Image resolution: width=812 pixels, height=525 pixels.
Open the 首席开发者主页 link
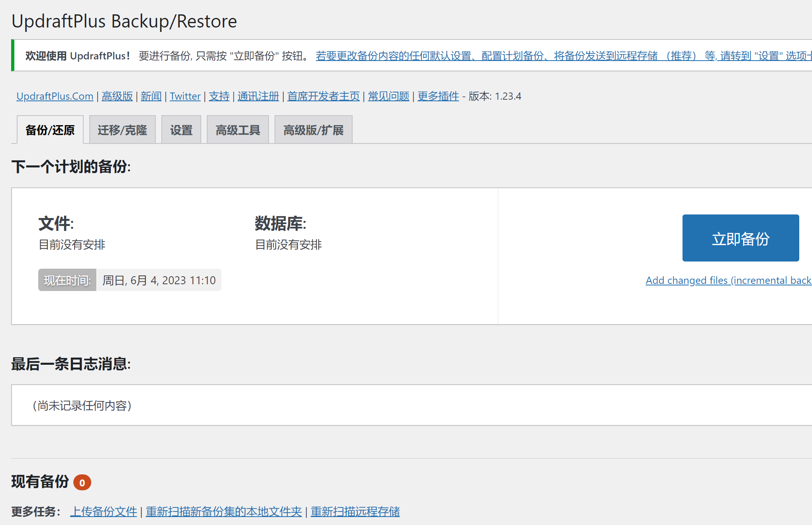coord(324,96)
